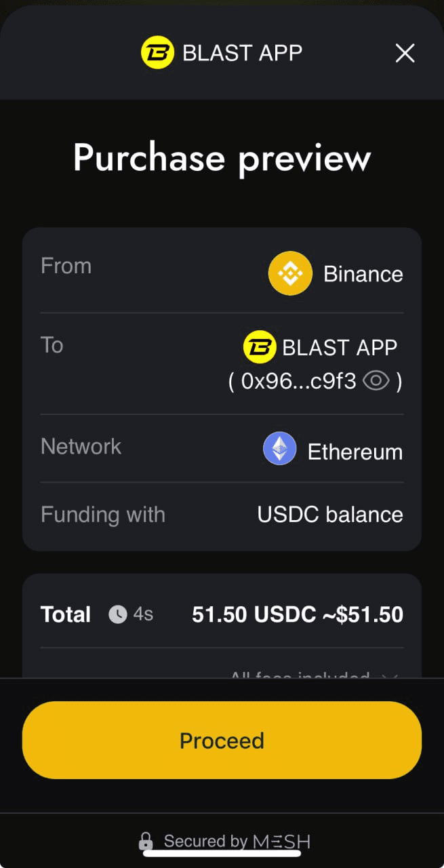Click the Purchase preview heading
The width and height of the screenshot is (444, 868).
click(x=222, y=157)
